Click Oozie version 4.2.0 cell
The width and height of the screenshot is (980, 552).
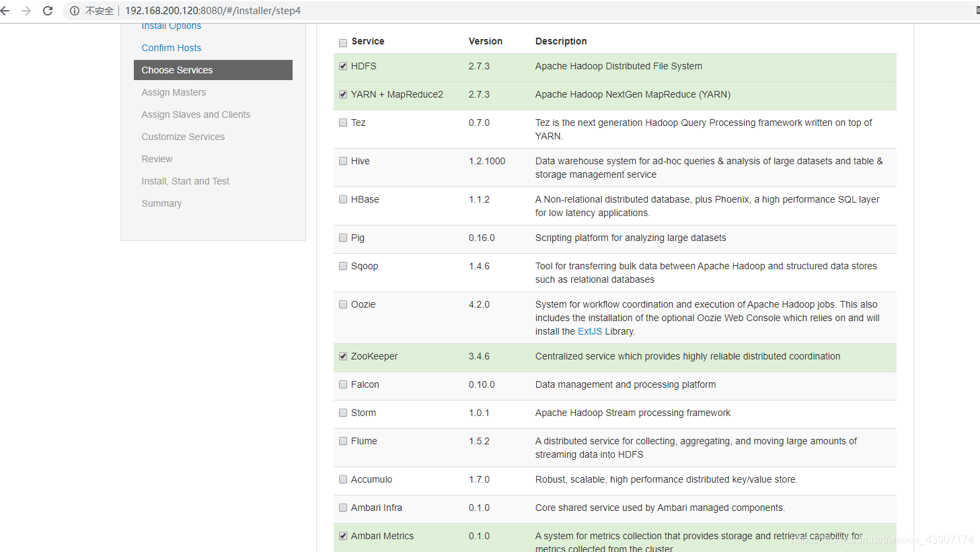(479, 304)
